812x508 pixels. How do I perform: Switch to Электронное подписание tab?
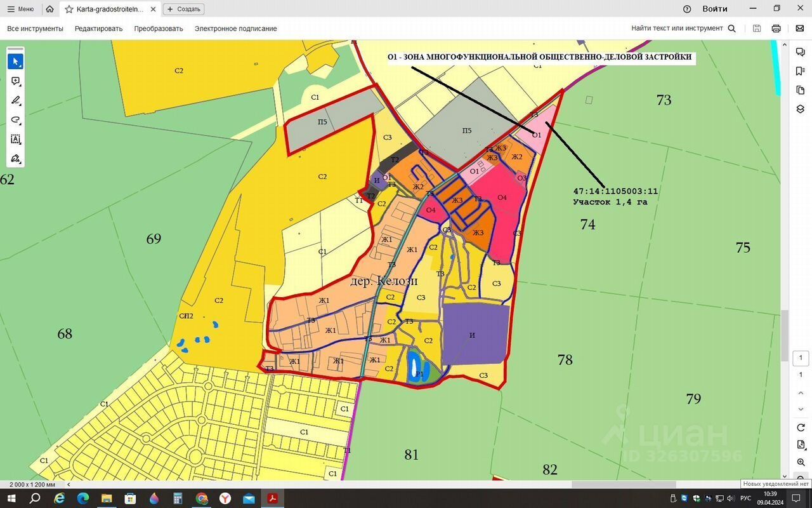tap(235, 29)
